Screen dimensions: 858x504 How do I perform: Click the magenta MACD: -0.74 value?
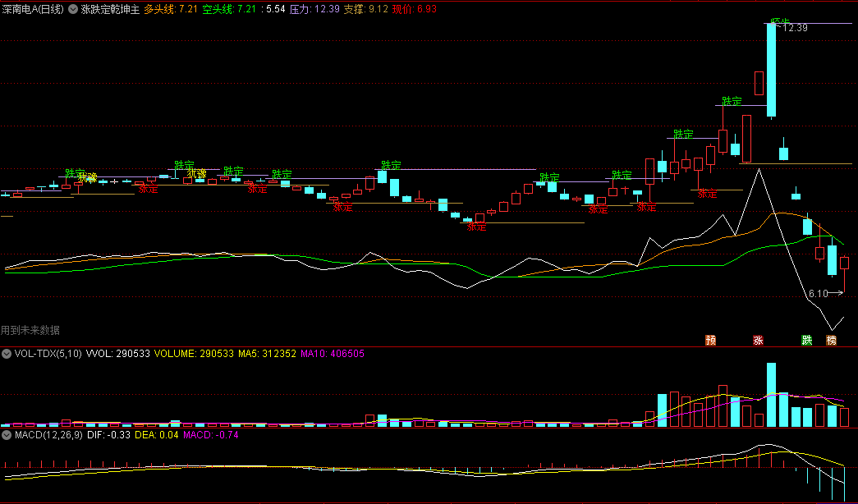[211, 435]
